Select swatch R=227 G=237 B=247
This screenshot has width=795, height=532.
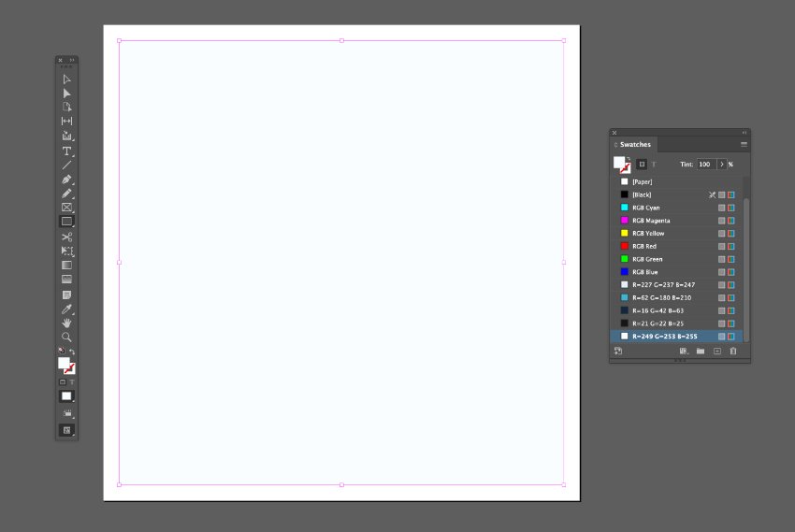[x=677, y=285]
